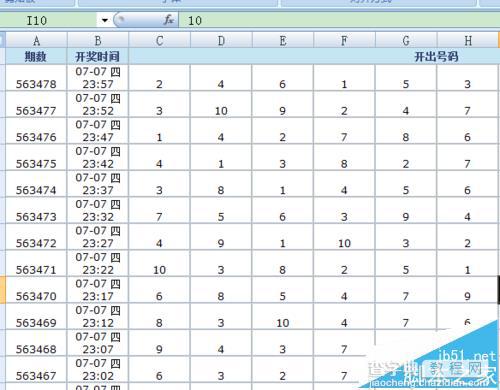
Task: Select column D header
Action: pos(221,40)
